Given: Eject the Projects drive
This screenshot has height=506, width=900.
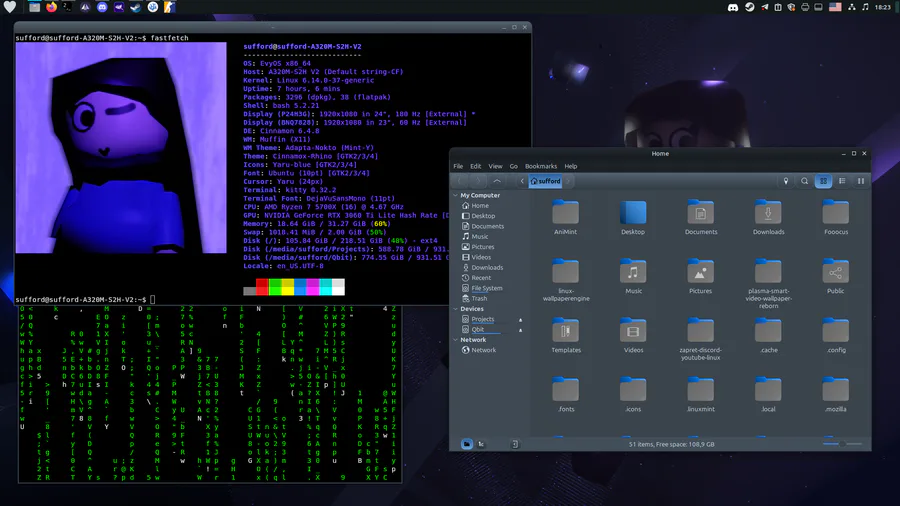Looking at the screenshot, I should tap(521, 320).
